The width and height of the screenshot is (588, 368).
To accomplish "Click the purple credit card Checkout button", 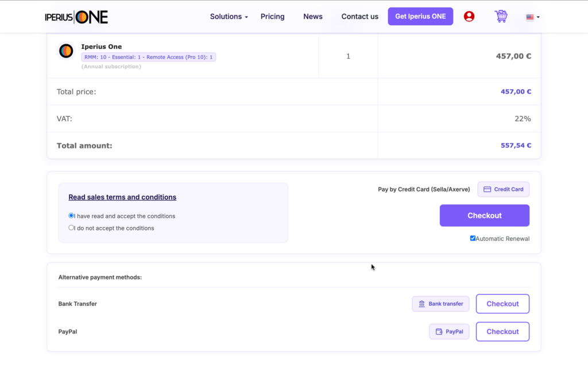I will (x=485, y=216).
